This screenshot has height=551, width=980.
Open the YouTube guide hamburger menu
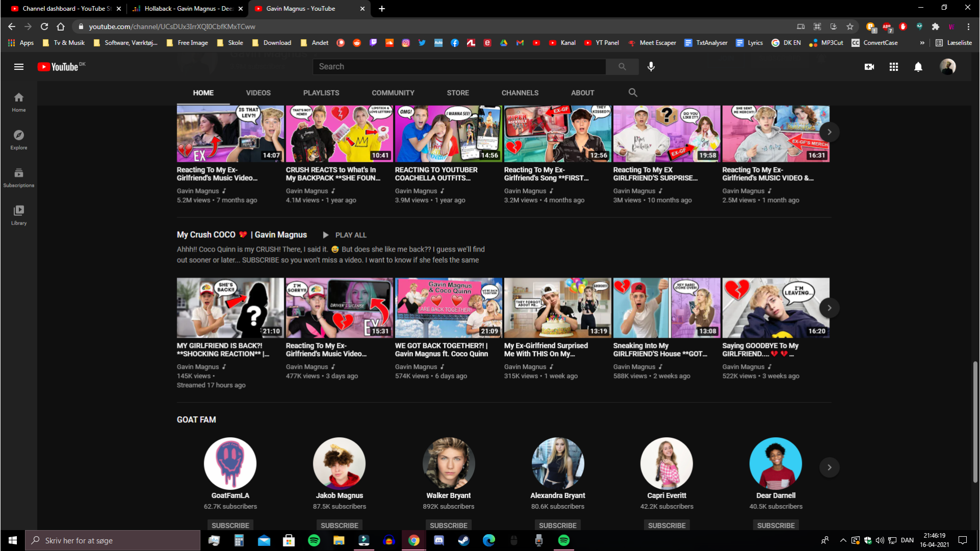click(x=19, y=67)
